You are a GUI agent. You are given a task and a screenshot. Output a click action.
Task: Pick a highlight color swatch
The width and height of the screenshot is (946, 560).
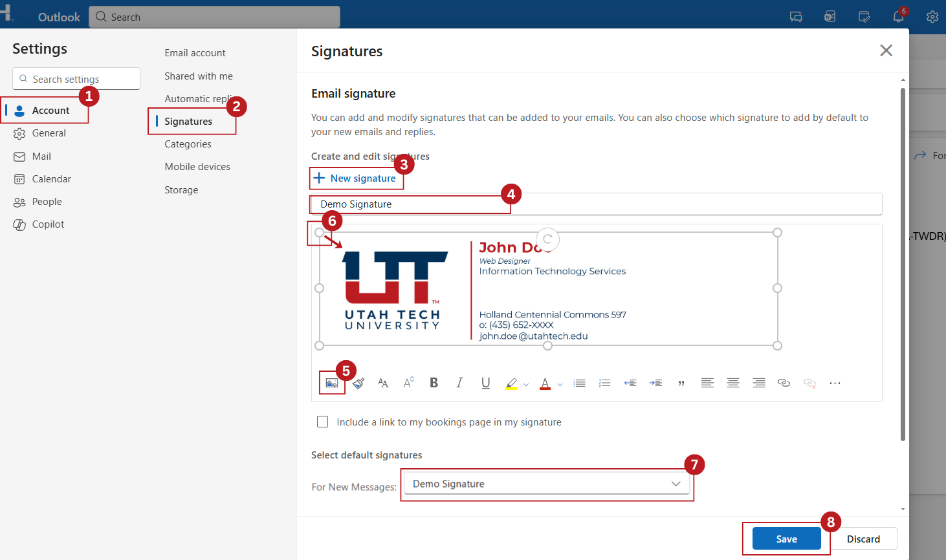coord(526,384)
